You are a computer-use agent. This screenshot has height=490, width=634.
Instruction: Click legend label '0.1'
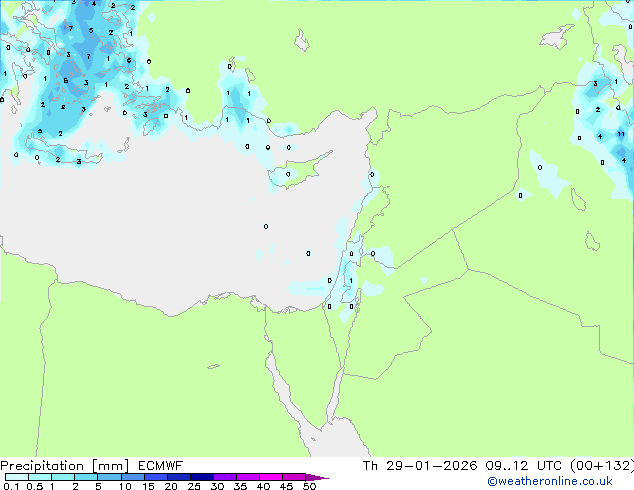(11, 486)
